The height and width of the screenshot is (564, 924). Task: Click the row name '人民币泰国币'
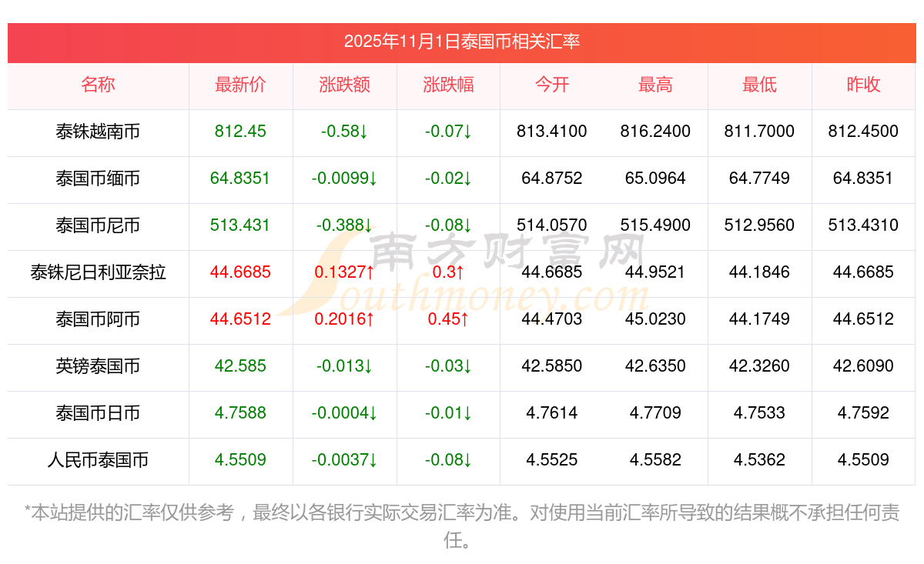coord(98,460)
